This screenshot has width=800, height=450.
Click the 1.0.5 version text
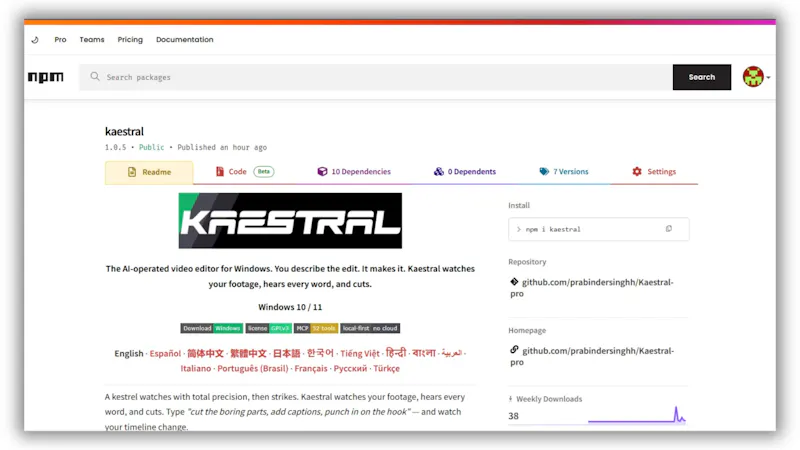pyautogui.click(x=115, y=147)
